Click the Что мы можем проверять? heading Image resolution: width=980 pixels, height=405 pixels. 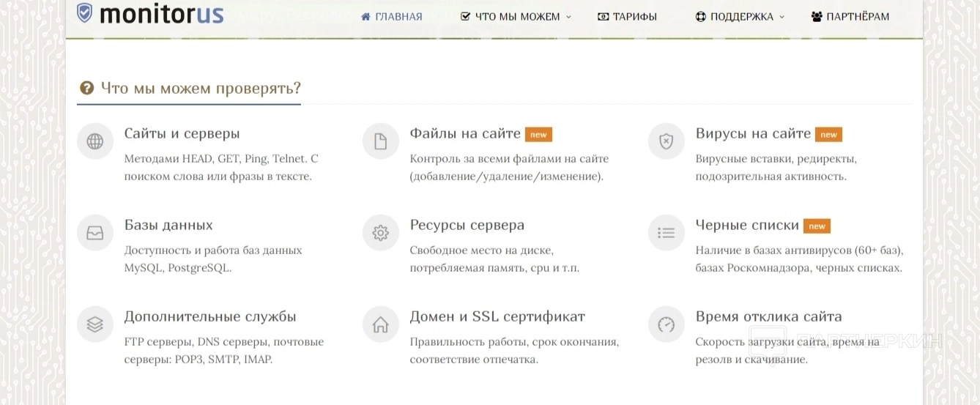pyautogui.click(x=201, y=89)
